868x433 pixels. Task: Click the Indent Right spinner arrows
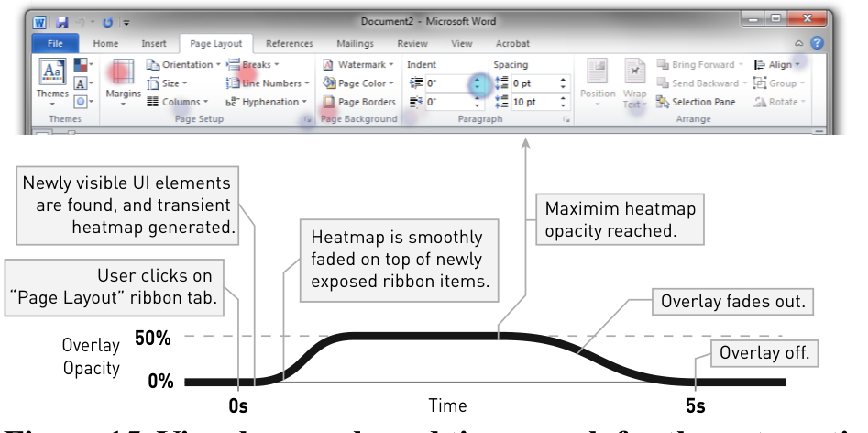click(478, 102)
